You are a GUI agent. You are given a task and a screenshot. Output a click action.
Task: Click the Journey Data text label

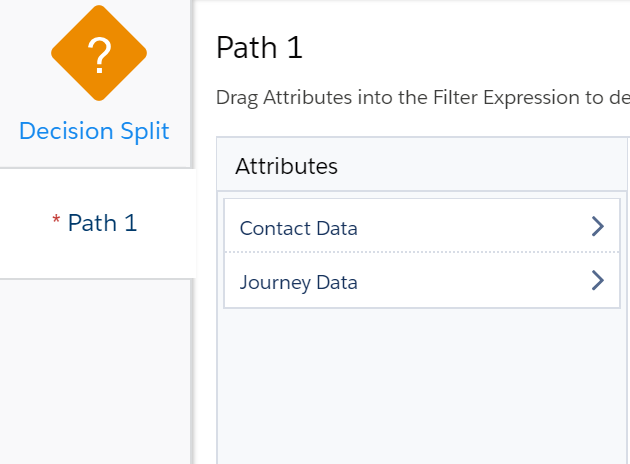(x=299, y=283)
